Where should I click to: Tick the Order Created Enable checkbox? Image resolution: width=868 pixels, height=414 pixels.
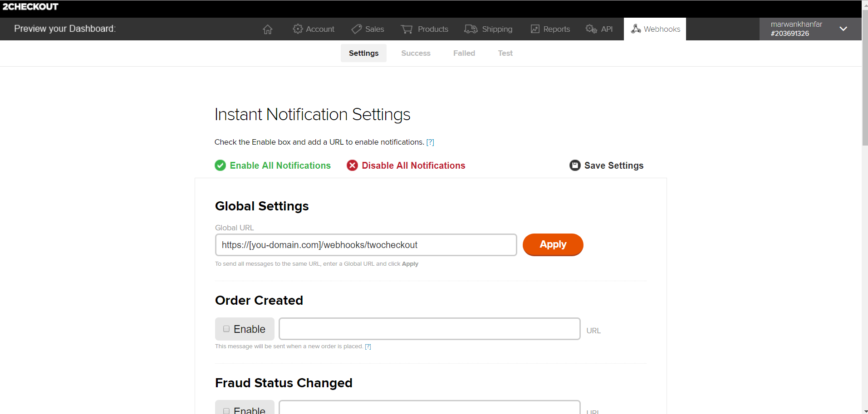point(226,329)
